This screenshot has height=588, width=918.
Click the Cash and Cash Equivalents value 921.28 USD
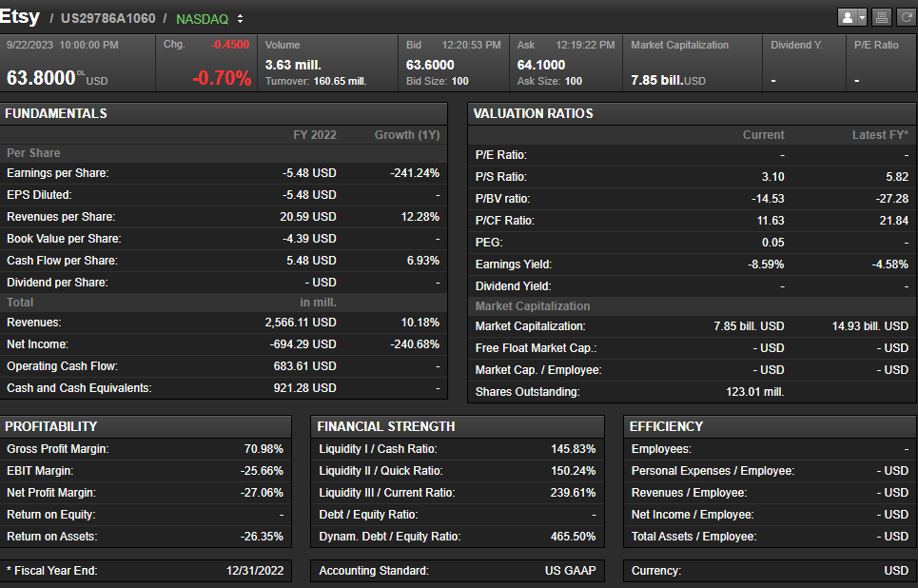pos(305,388)
